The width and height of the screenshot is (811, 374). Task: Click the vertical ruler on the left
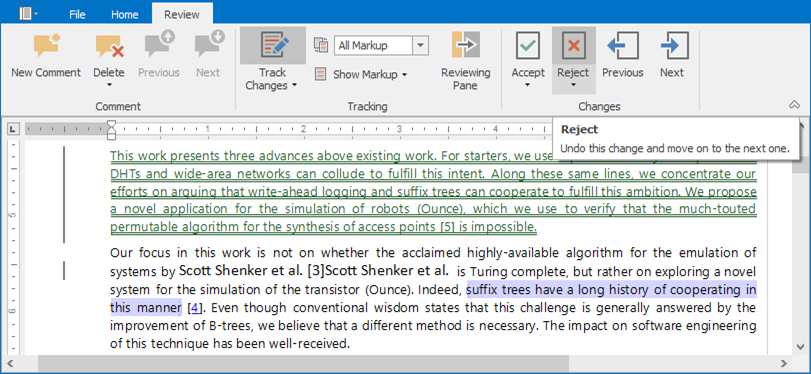pyautogui.click(x=13, y=247)
